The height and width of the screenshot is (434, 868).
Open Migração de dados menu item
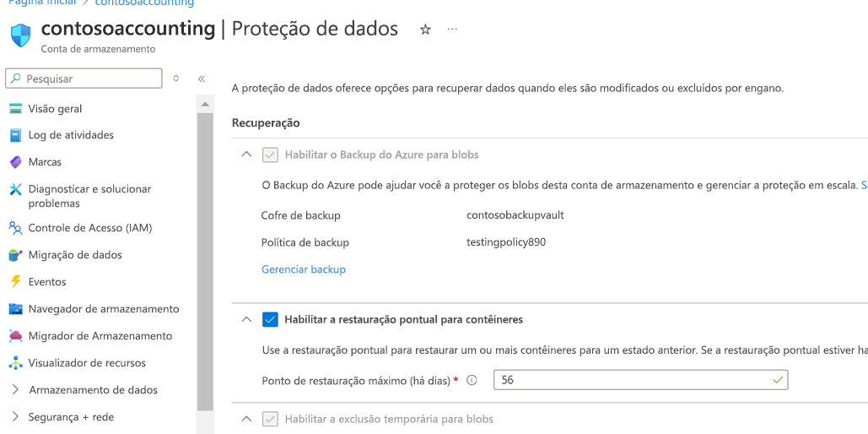(75, 255)
